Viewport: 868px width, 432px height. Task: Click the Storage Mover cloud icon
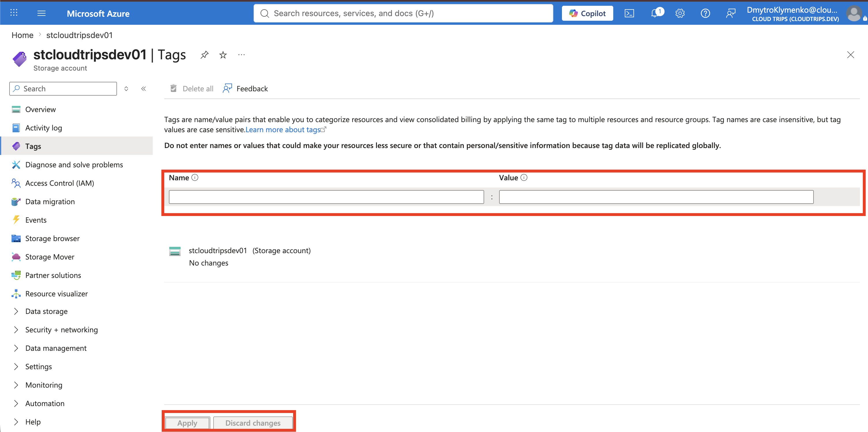16,257
